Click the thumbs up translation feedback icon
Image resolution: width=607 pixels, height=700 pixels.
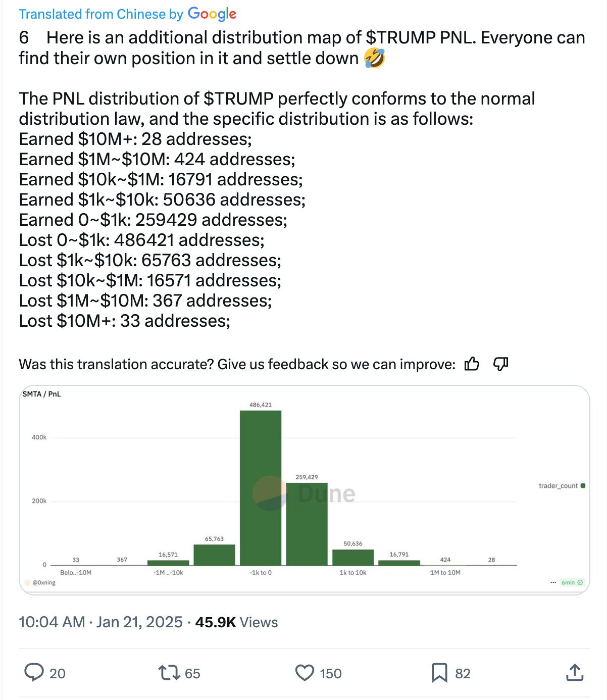(x=472, y=364)
